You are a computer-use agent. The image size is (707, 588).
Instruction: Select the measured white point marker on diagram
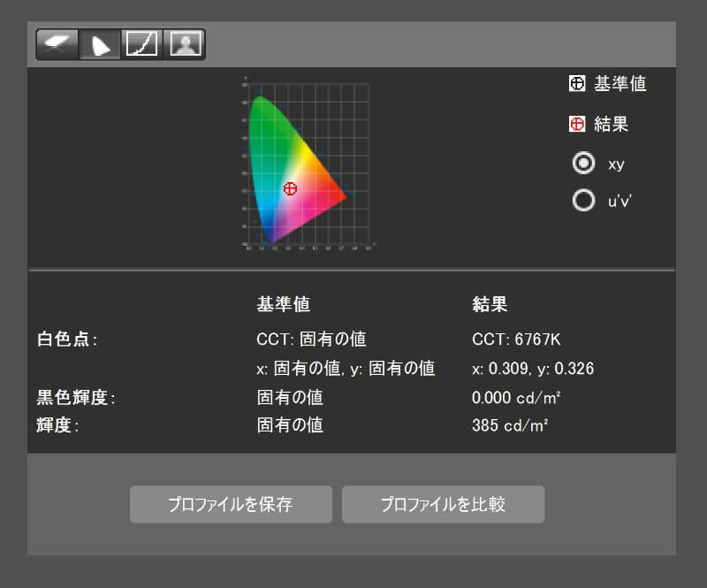point(289,188)
